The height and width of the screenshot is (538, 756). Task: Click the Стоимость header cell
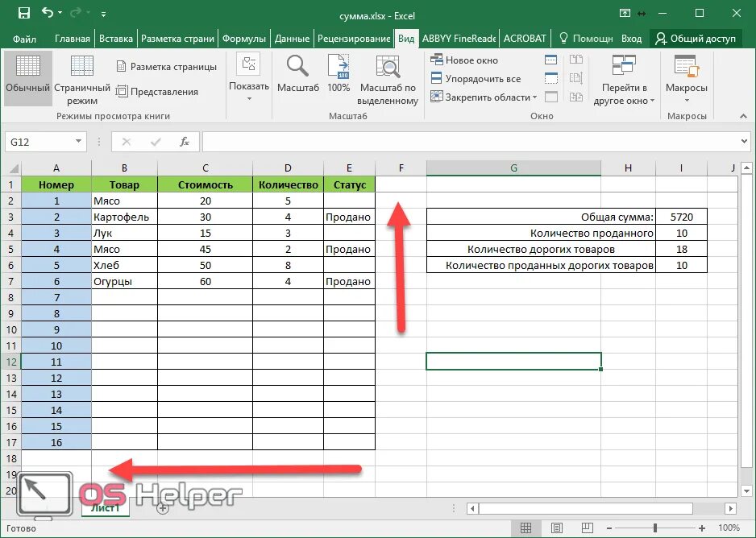click(205, 184)
